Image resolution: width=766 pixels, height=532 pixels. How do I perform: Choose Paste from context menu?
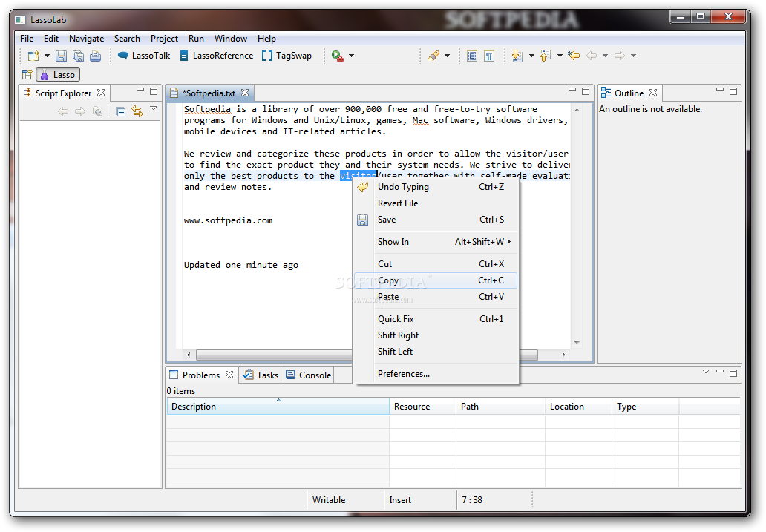436,297
